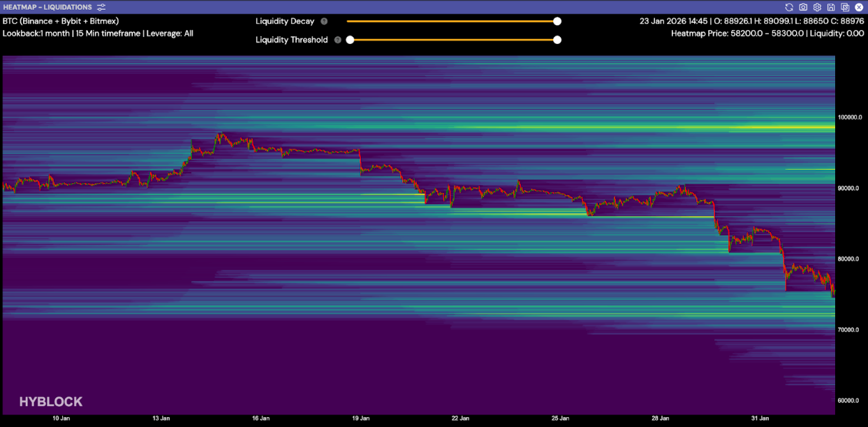
Task: Click the 90000.0 price axis label
Action: coord(849,188)
